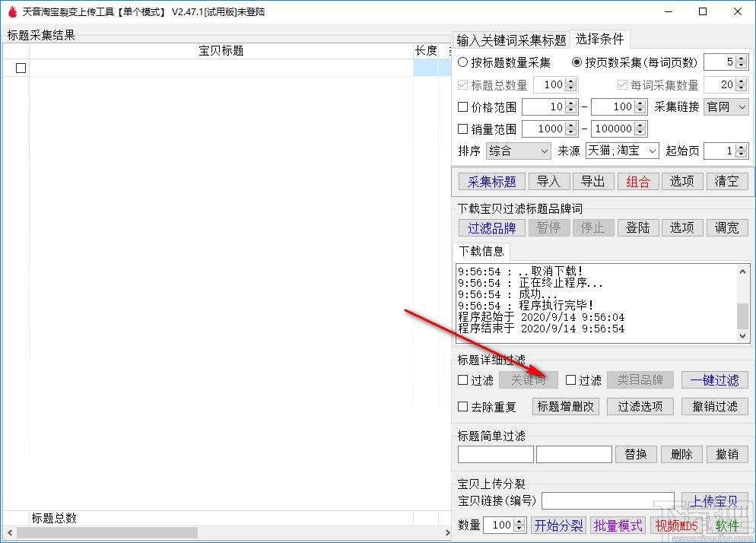Click the 过滤品牌 button

[492, 227]
